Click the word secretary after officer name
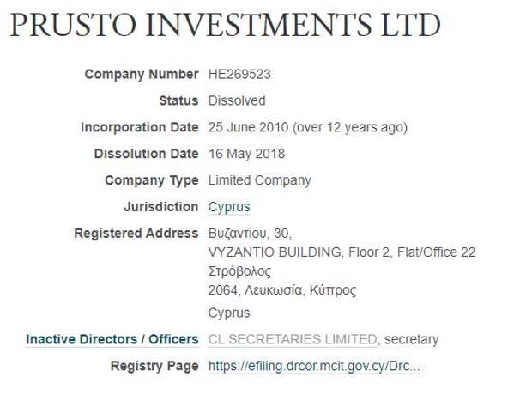 (x=412, y=339)
